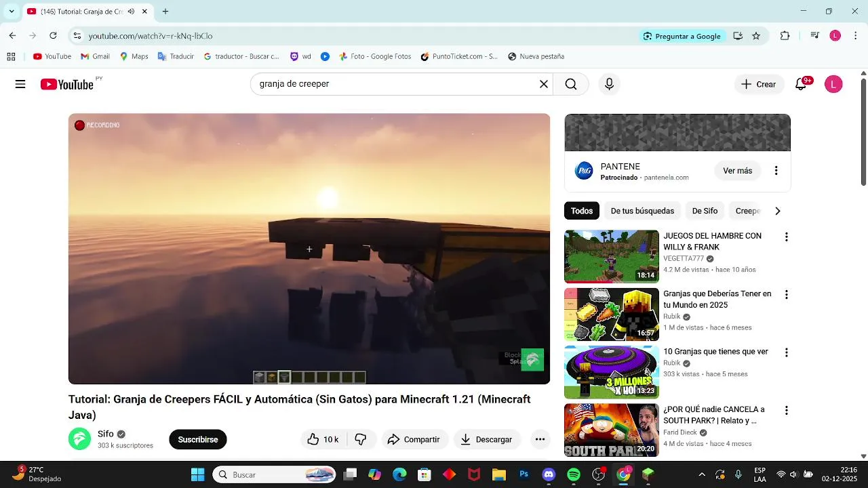Open File Explorer from the taskbar
Screen dimensions: 868x488
click(499, 474)
